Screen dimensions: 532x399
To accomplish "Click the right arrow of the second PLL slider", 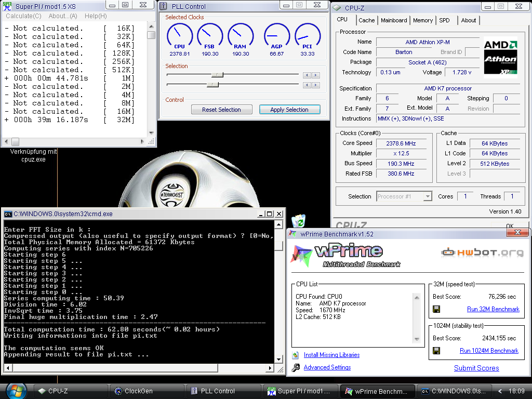I will coord(316,85).
